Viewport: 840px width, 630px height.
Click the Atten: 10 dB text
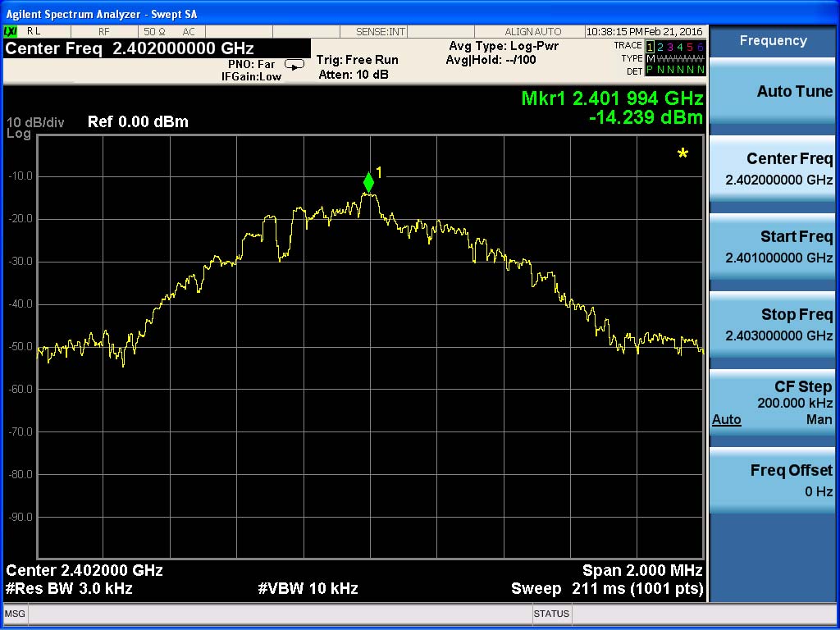point(354,75)
